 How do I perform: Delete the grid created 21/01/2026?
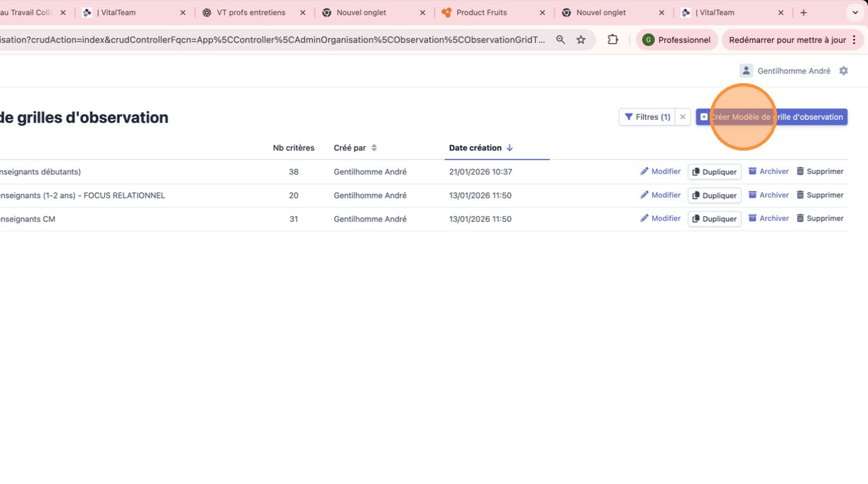click(x=819, y=171)
